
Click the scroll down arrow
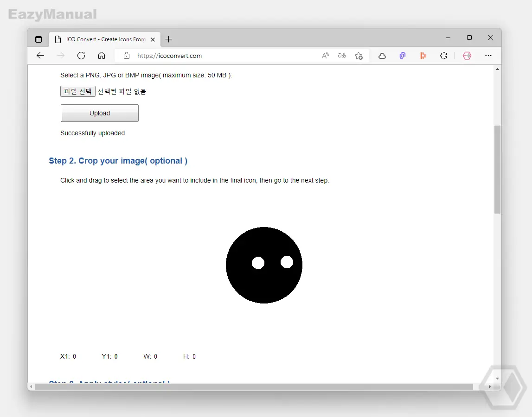(x=497, y=379)
